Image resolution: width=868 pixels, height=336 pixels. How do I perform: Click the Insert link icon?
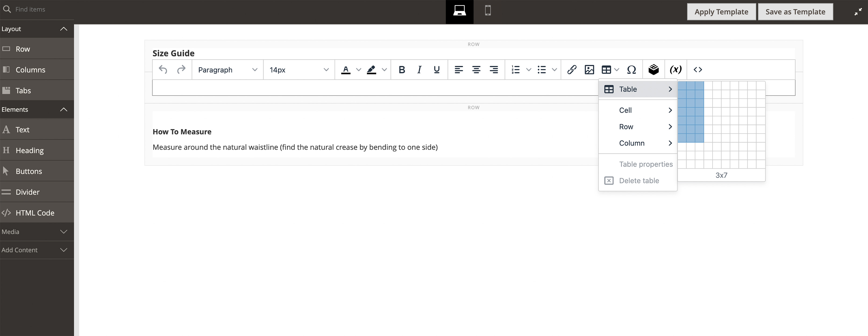click(571, 70)
